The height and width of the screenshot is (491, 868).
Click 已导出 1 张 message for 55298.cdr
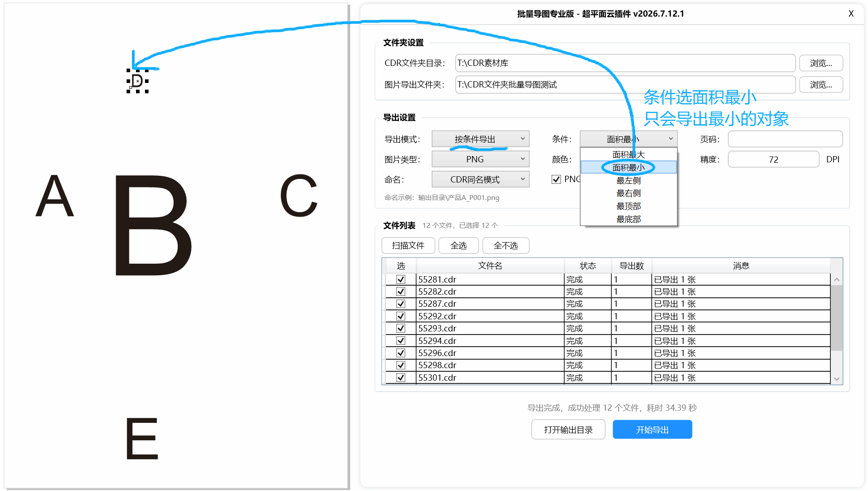coord(675,365)
